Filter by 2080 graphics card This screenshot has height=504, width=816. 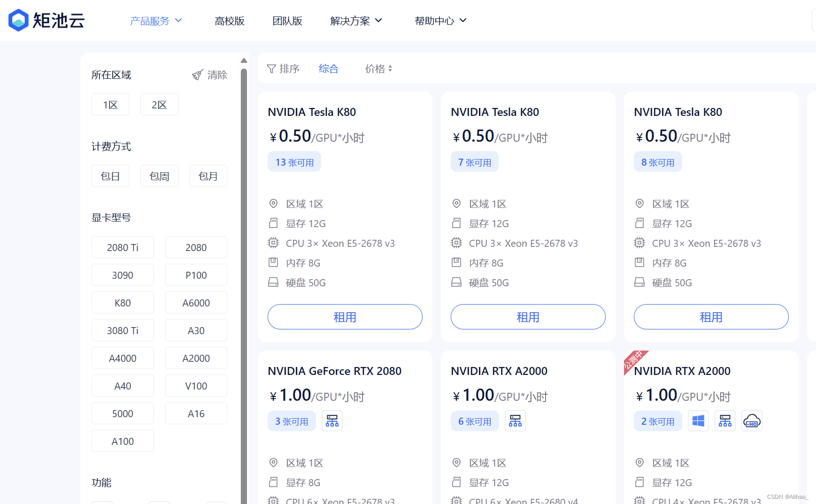196,247
